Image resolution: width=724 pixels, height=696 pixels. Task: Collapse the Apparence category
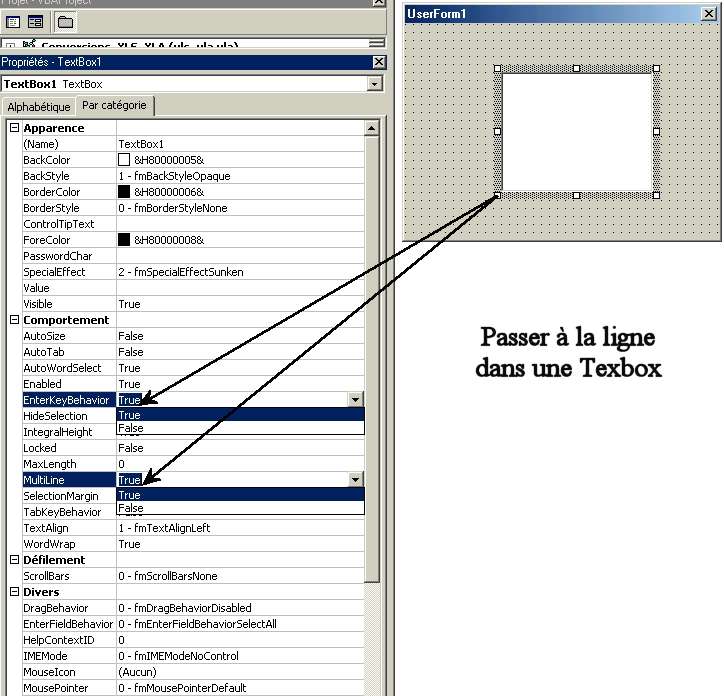pos(14,127)
